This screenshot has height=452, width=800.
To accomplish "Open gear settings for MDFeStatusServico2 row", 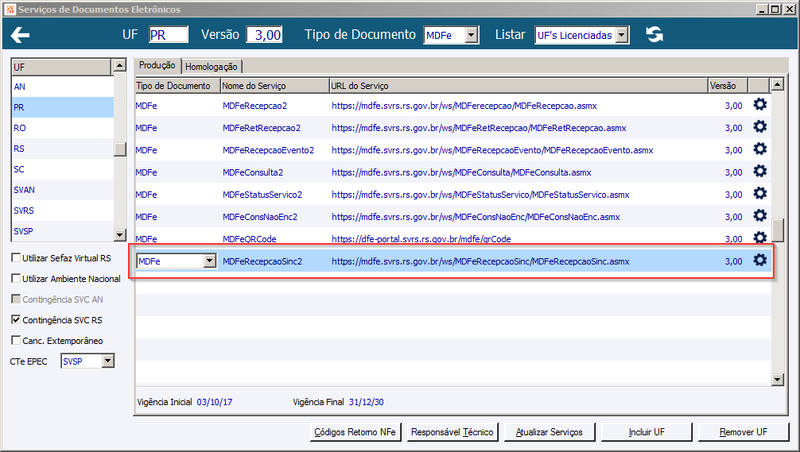I will click(760, 193).
